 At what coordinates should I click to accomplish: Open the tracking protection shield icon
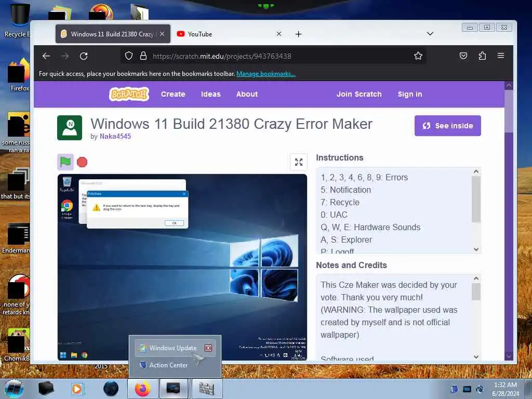click(129, 56)
